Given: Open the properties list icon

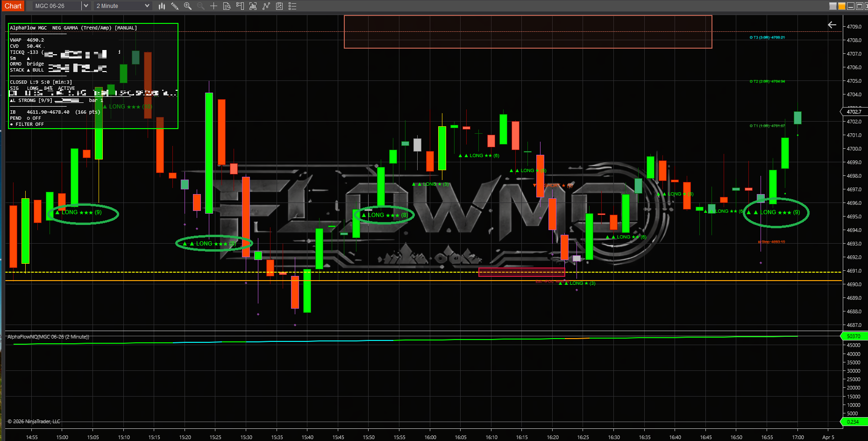Looking at the screenshot, I should tap(292, 6).
